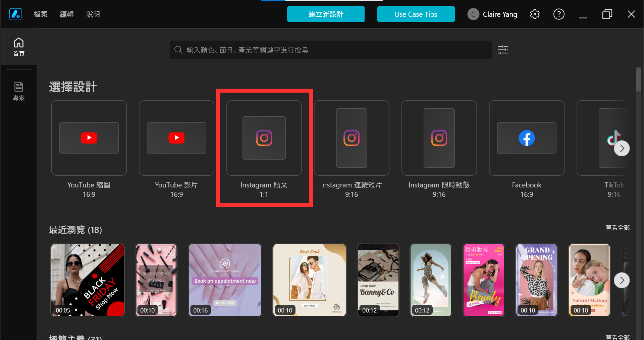Open the 說明 menu
644x340 pixels.
click(93, 14)
